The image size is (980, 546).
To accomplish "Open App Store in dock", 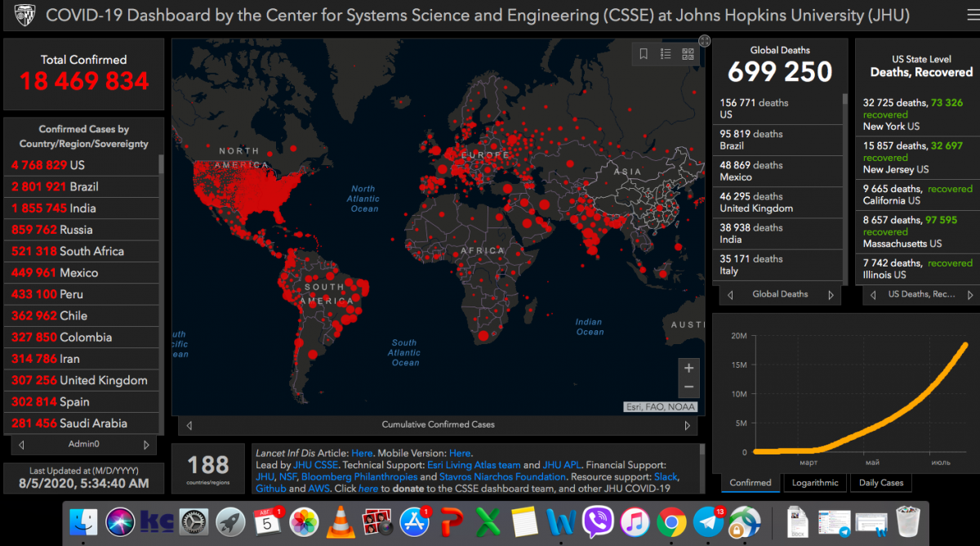I will pyautogui.click(x=415, y=521).
